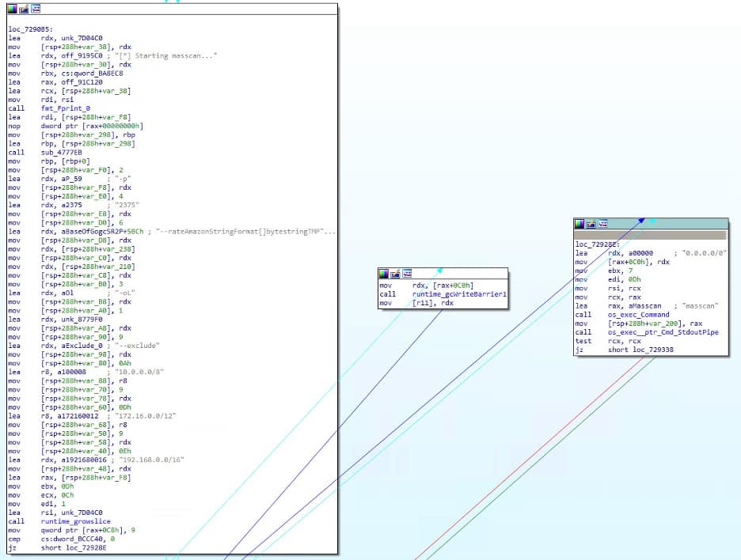Select the loc_729085 label at block top
741x560 pixels.
pyautogui.click(x=29, y=29)
